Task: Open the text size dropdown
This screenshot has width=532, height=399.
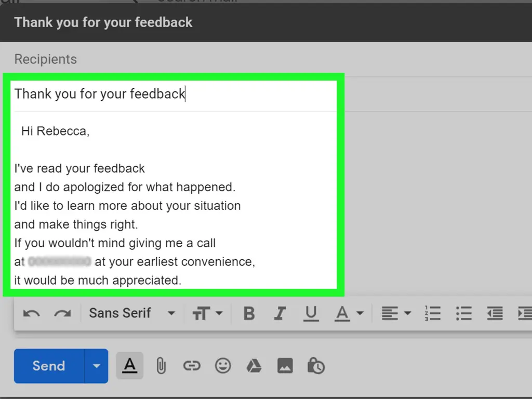Action: pos(208,313)
